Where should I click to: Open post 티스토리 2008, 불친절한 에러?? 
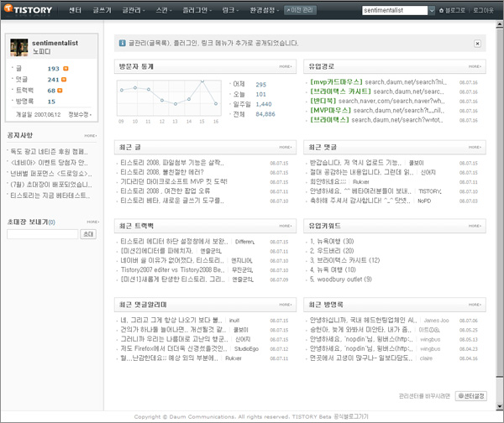point(162,172)
